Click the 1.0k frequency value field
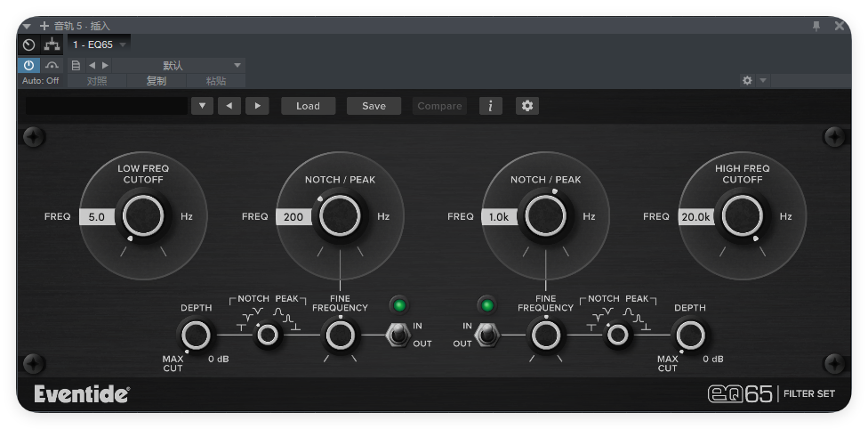Image resolution: width=868 pixels, height=429 pixels. click(x=499, y=216)
